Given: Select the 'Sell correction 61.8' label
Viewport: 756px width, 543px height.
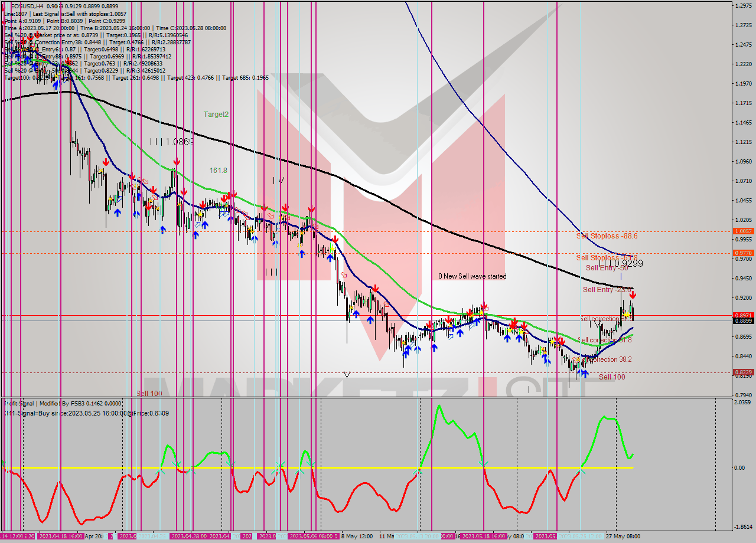Looking at the screenshot, I should [605, 340].
